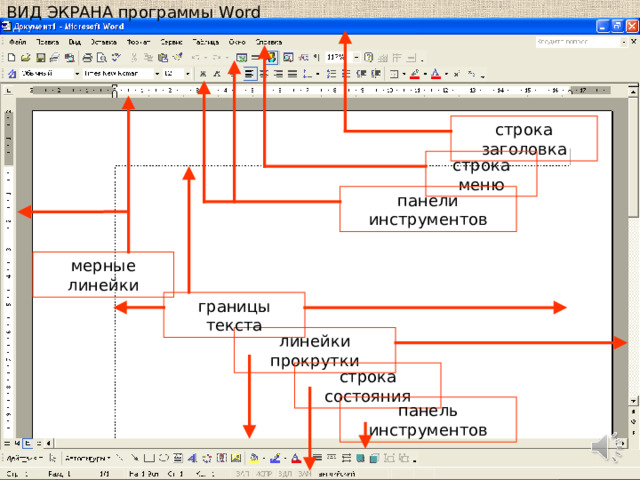
Task: Apply superscript formatting (x²)
Action: coord(457,74)
